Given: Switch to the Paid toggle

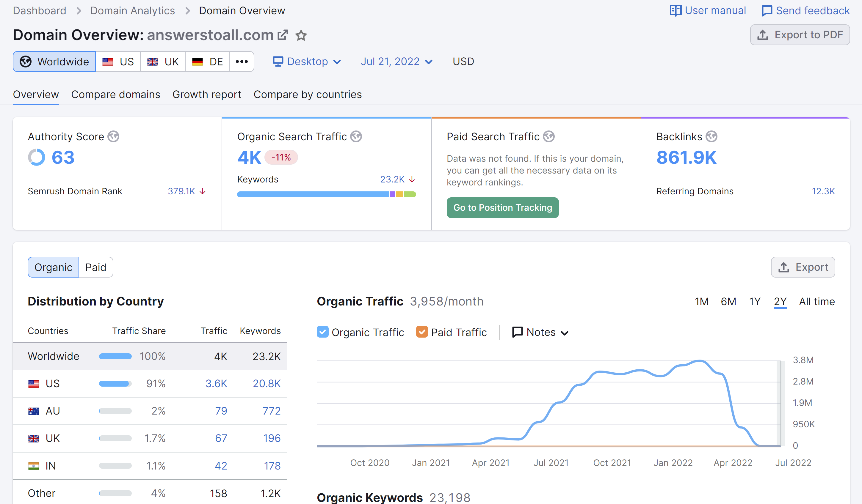Looking at the screenshot, I should (96, 267).
